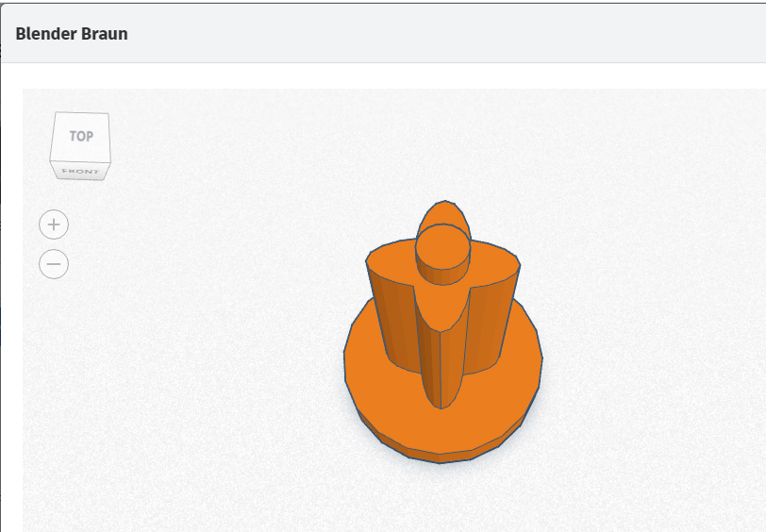This screenshot has height=532, width=766.
Task: Click the "Blender Braun" title text
Action: 72,34
